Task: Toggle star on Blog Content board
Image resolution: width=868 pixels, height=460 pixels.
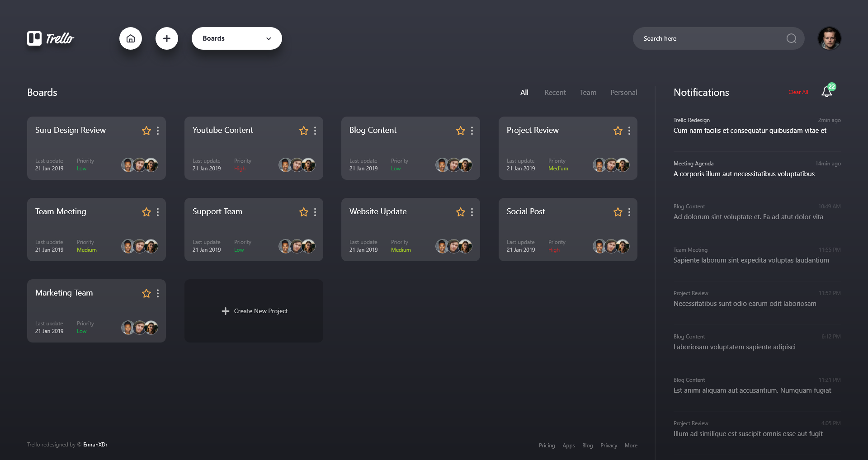Action: point(461,131)
